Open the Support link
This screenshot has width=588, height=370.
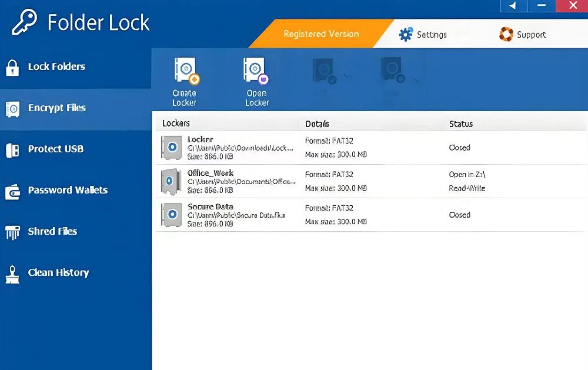click(523, 35)
